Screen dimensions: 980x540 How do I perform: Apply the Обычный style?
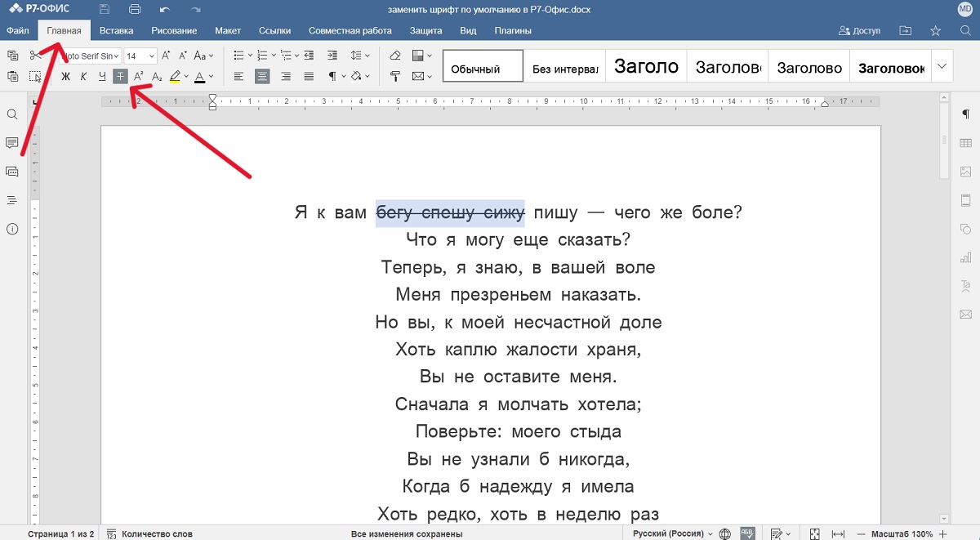point(483,66)
